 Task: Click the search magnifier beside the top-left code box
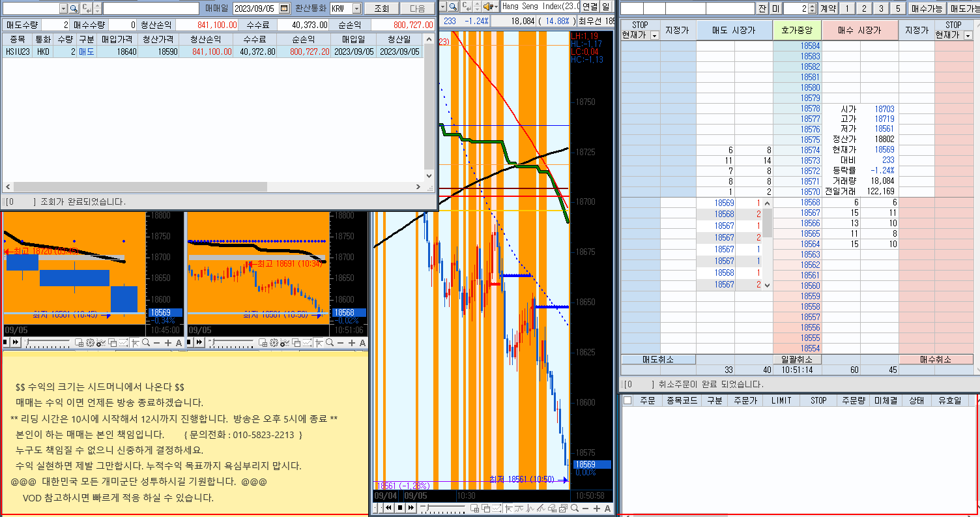click(74, 8)
